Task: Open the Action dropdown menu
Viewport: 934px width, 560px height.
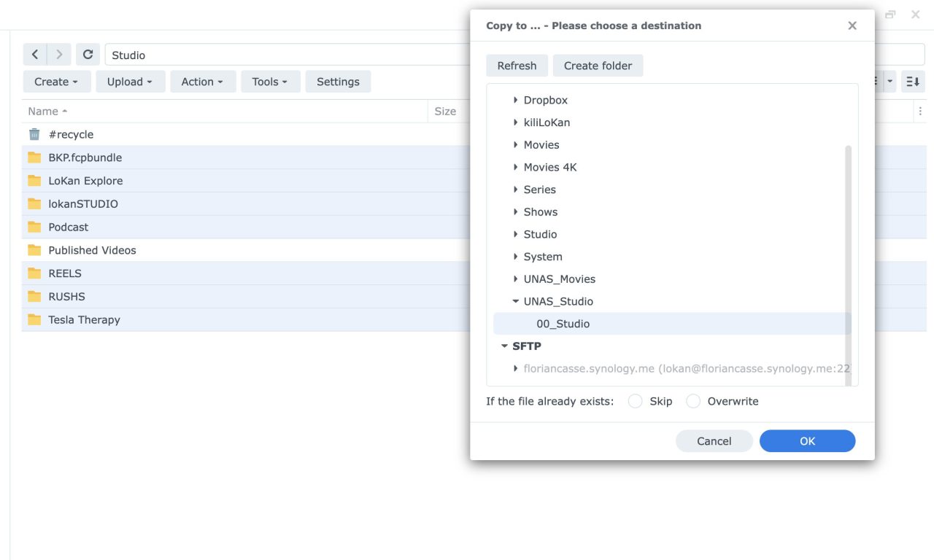Action: 204,82
